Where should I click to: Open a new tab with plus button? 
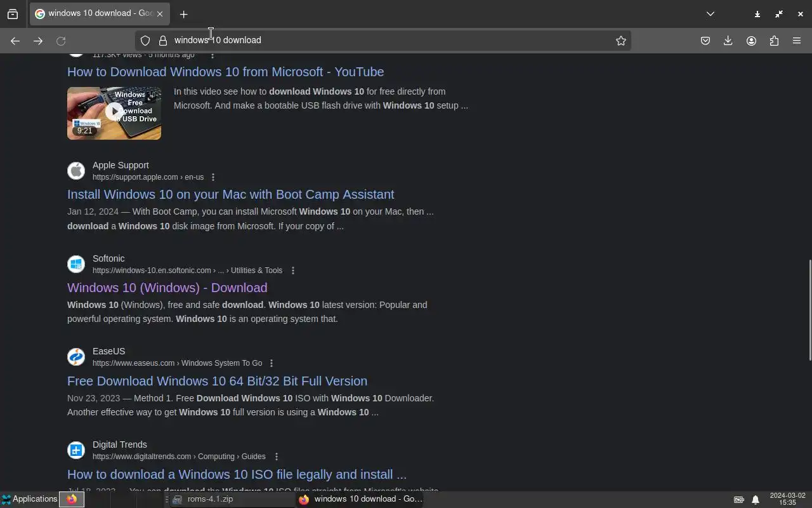(183, 14)
